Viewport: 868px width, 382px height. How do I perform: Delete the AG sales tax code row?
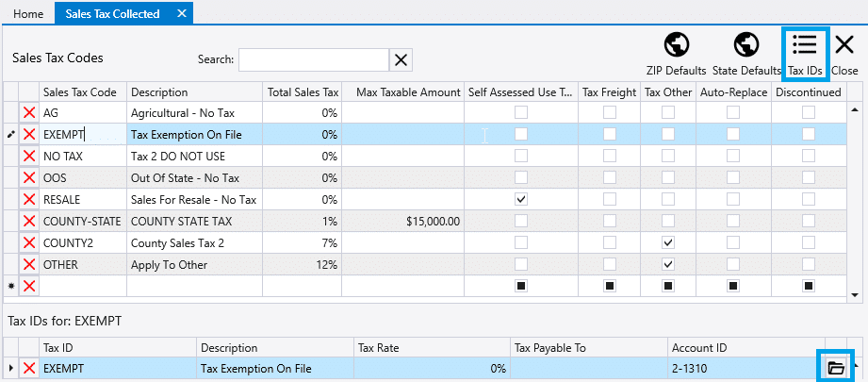tap(29, 113)
